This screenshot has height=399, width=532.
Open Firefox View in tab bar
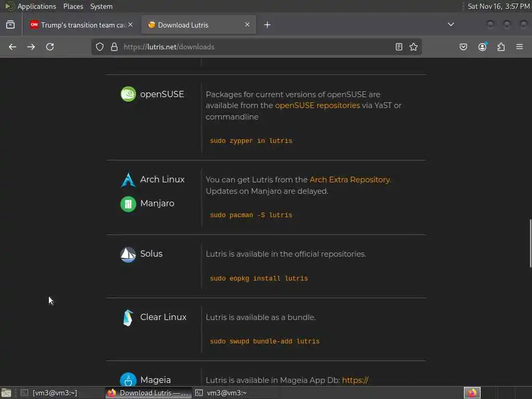[x=10, y=25]
